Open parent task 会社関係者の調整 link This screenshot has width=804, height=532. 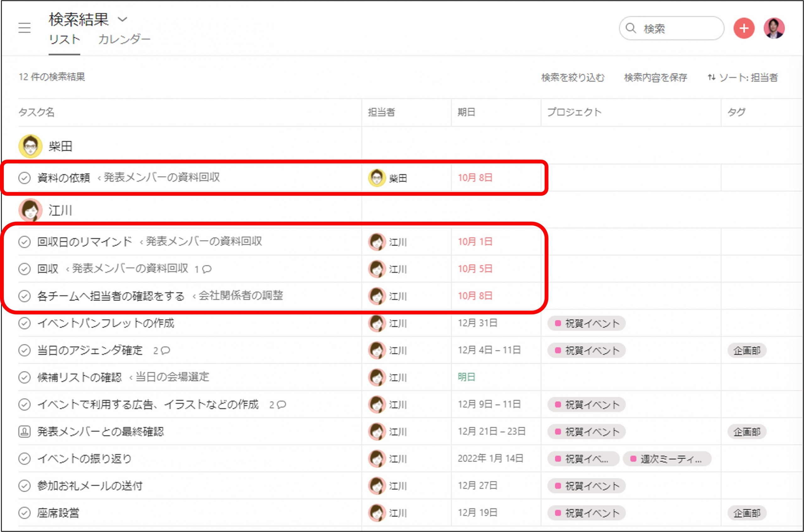tap(241, 296)
